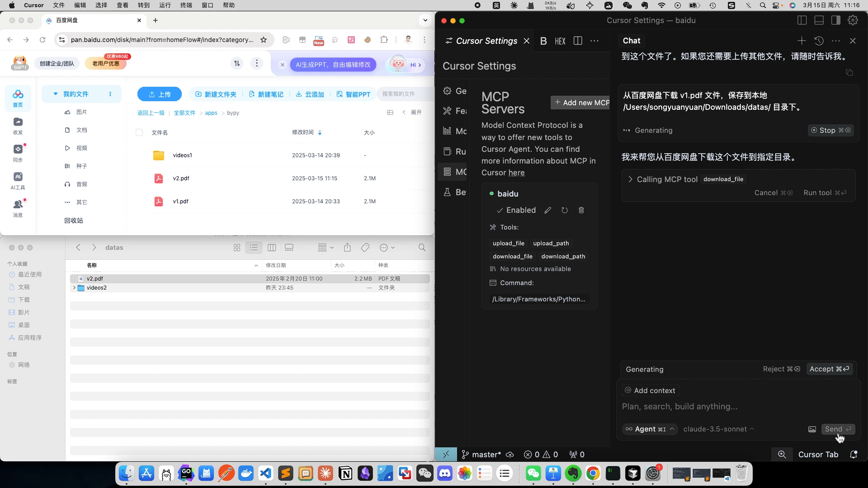868x488 pixels.
Task: Go to All Files (全部文件) breadcrumb
Action: coord(184,113)
